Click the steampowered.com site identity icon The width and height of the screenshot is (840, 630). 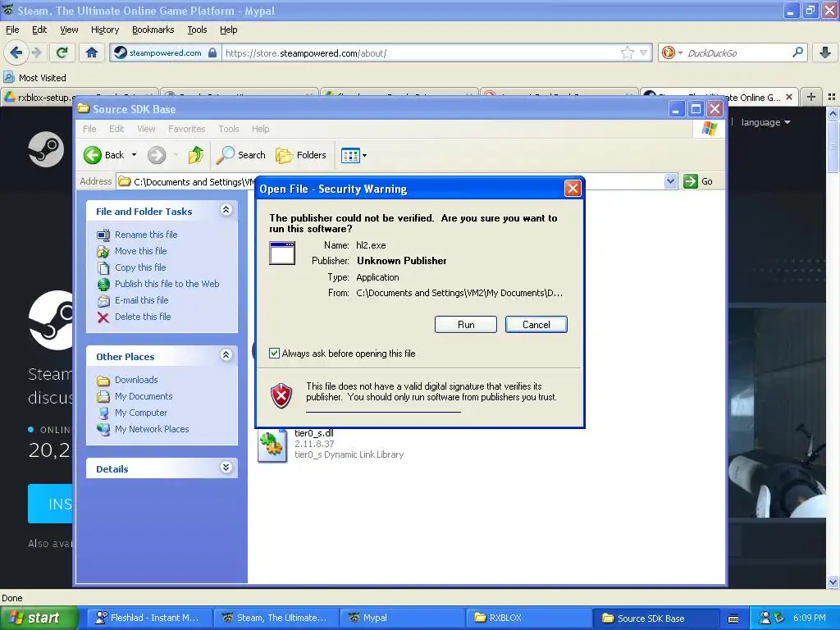(x=165, y=52)
